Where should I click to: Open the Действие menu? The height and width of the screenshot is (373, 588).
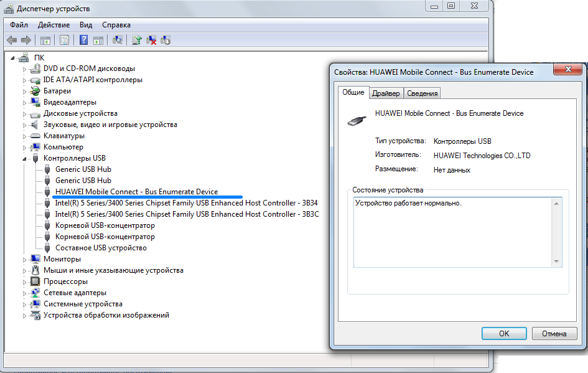pos(54,25)
